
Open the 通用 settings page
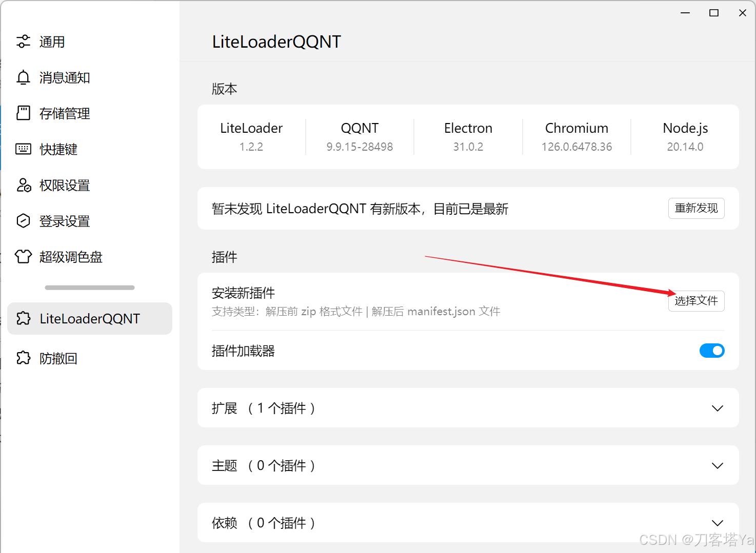pyautogui.click(x=90, y=42)
